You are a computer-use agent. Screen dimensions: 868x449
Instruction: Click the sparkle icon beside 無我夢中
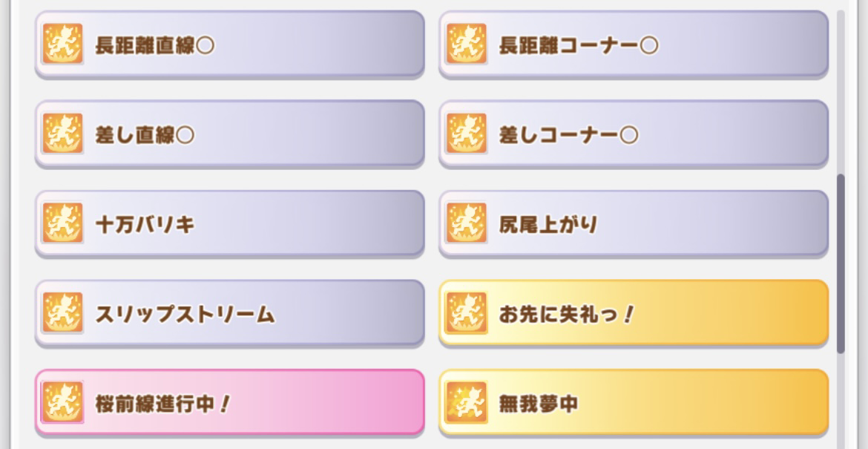(467, 402)
